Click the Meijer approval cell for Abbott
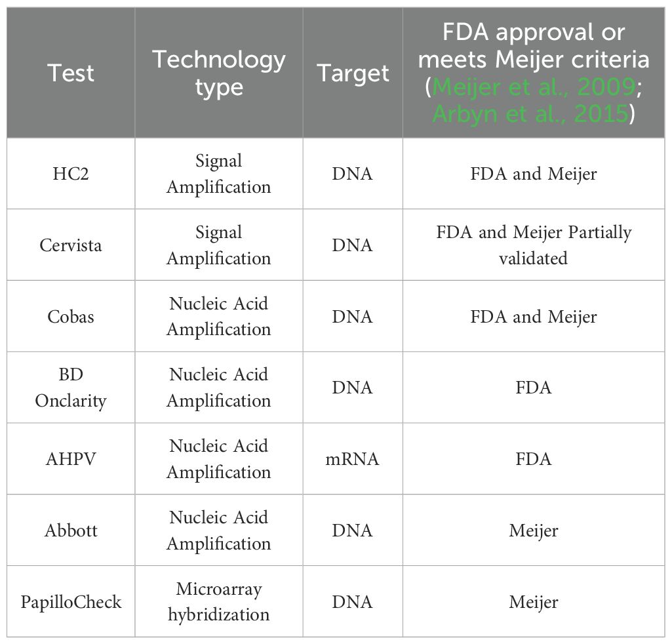The image size is (672, 644). [x=534, y=531]
